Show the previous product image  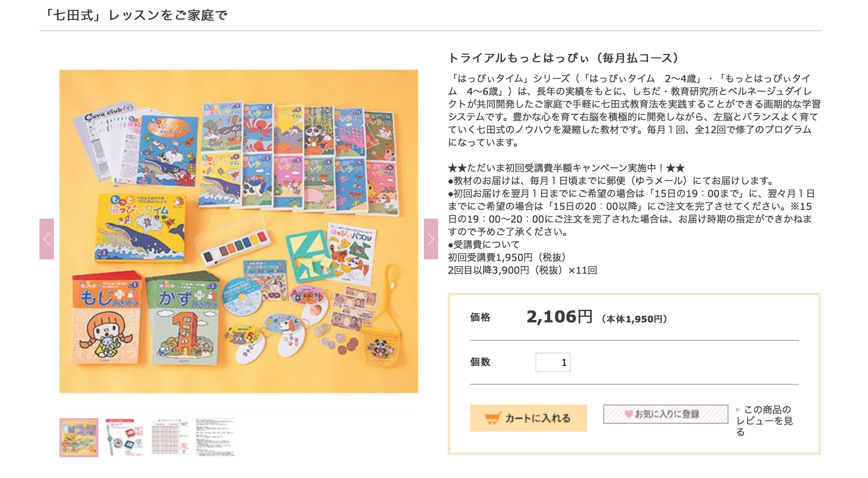click(47, 239)
